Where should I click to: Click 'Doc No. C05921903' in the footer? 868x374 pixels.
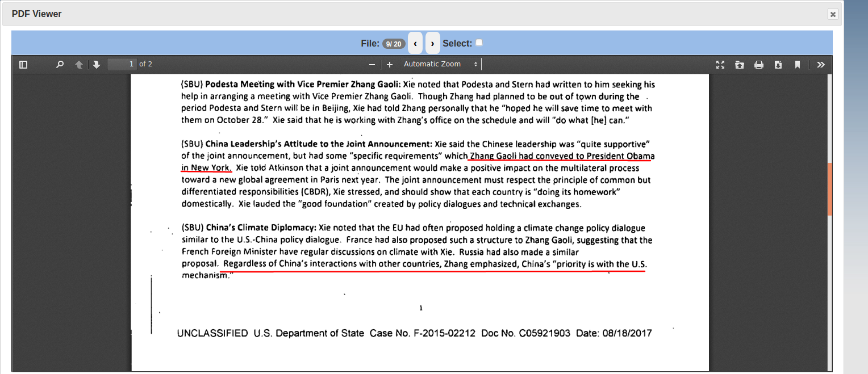pyautogui.click(x=525, y=333)
